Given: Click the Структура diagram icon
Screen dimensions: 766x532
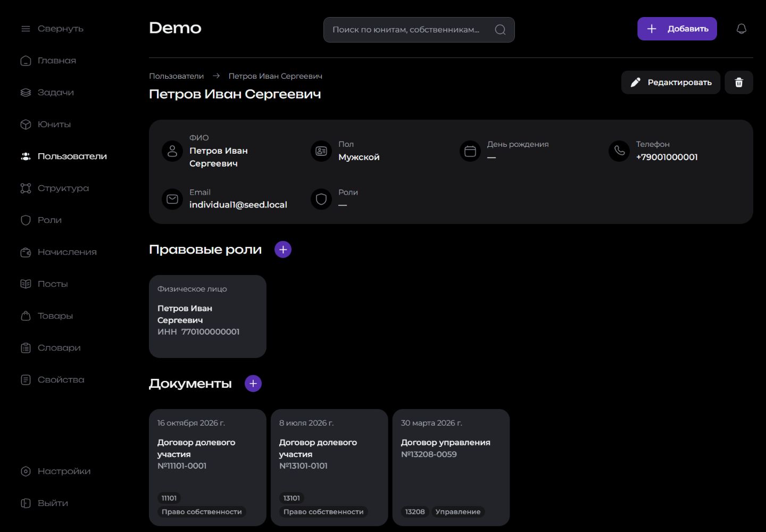Looking at the screenshot, I should pos(26,188).
